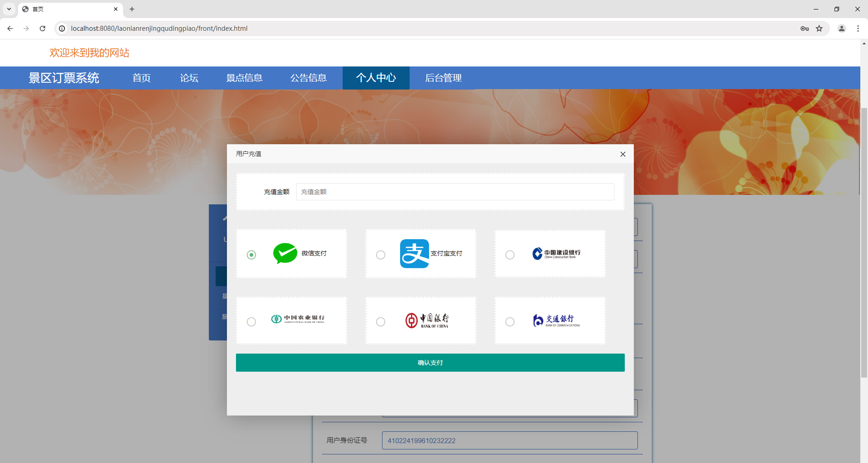Click the address bar URL
The image size is (868, 463).
[159, 28]
